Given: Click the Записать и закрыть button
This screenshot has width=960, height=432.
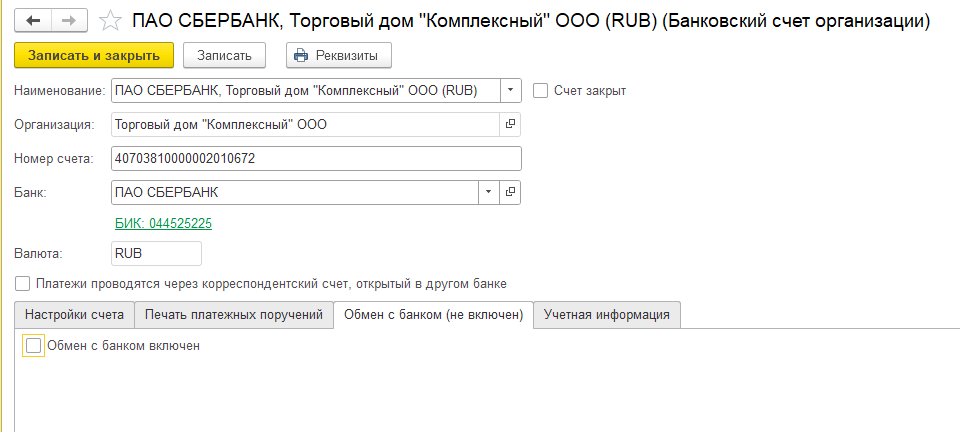Looking at the screenshot, I should click(94, 55).
